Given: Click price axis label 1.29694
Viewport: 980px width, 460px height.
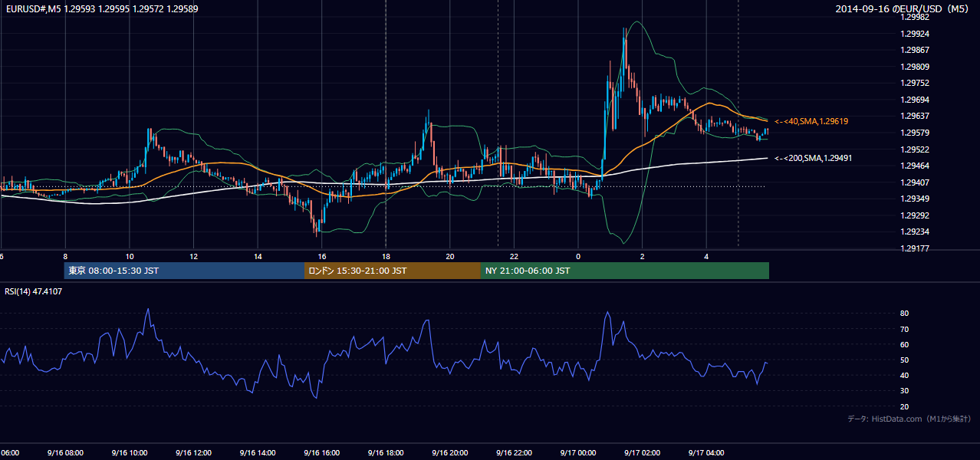Looking at the screenshot, I should [913, 100].
